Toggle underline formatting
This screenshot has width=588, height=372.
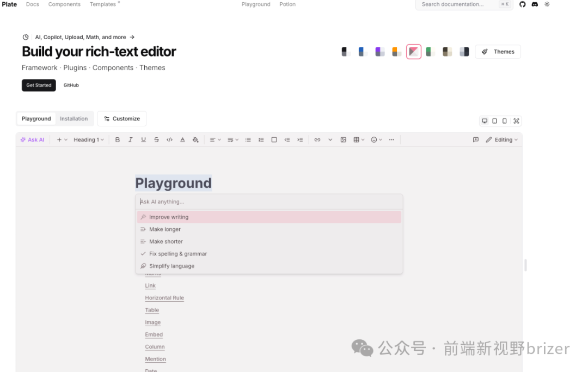[143, 139]
